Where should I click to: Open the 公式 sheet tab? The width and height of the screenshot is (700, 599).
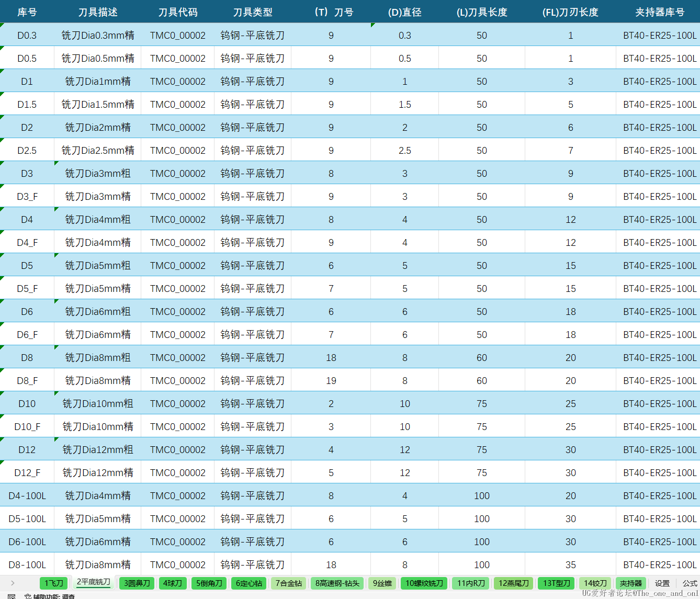click(690, 583)
